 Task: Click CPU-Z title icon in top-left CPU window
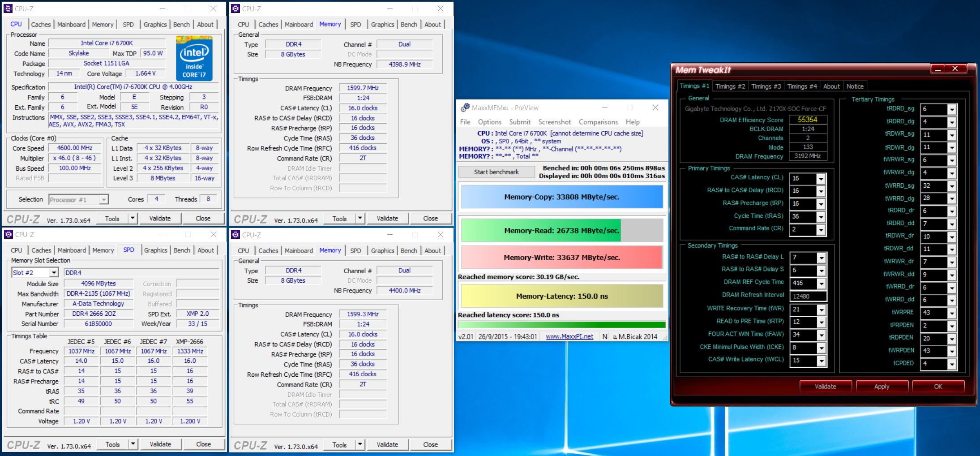pos(8,9)
